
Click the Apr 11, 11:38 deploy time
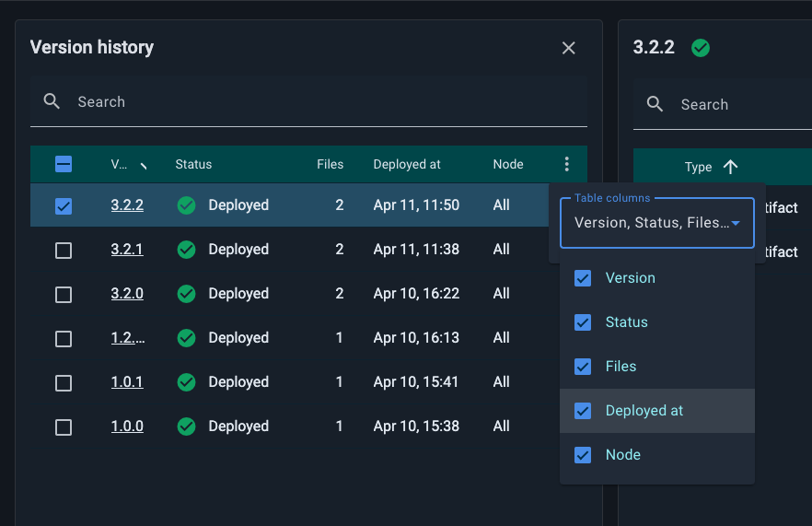point(416,250)
